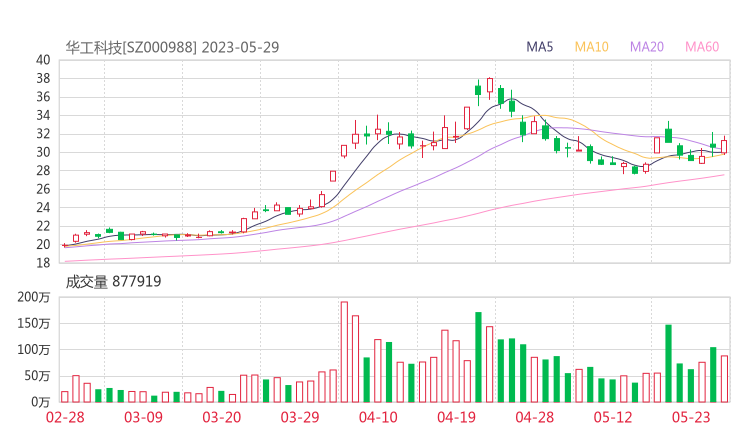Screen dimensions: 740x440
Task: Click the 150万 volume axis label
Action: [x=34, y=323]
